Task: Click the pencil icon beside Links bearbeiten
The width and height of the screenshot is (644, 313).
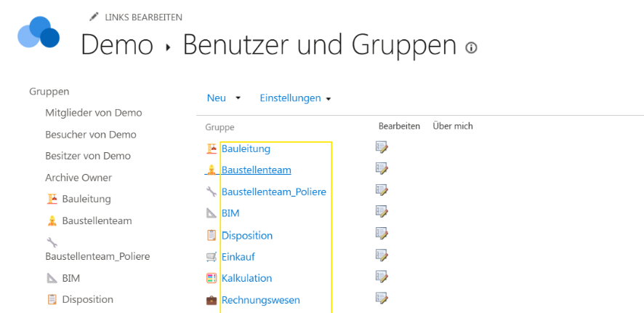Action: 93,17
